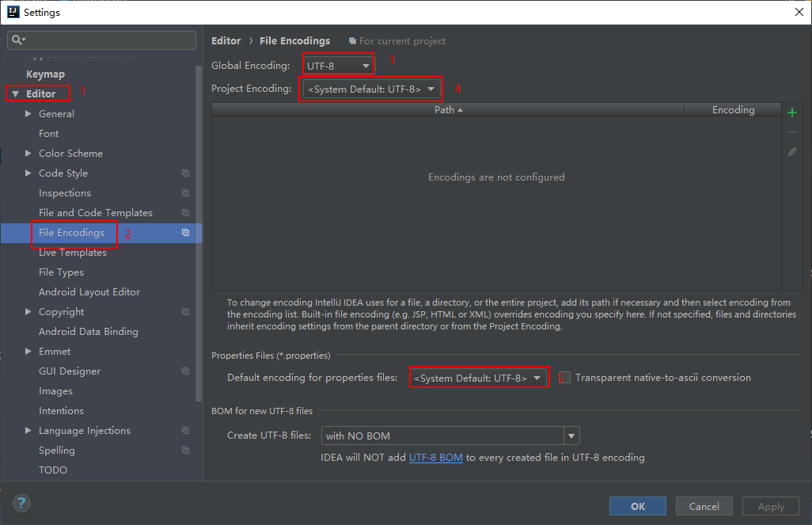Close the Settings dialog window
812x525 pixels.
coord(799,12)
